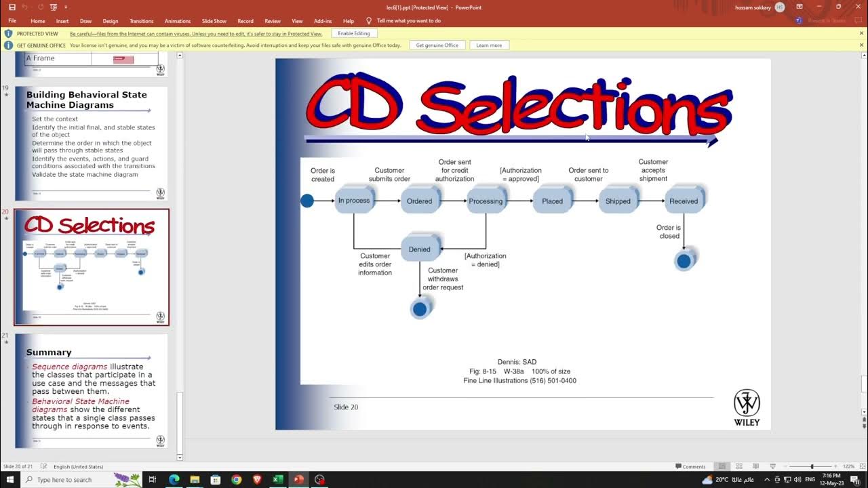The width and height of the screenshot is (868, 488).
Task: Click the Protected View shield icon
Action: (8, 33)
